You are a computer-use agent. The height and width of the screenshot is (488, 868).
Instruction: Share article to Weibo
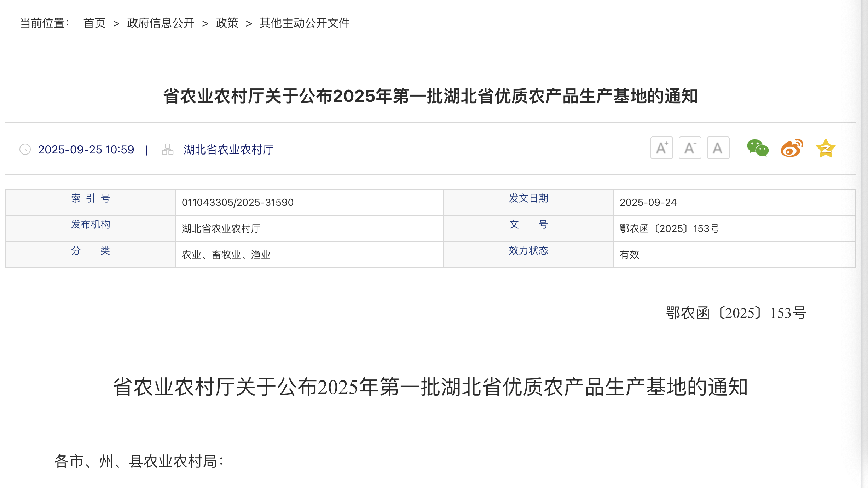pyautogui.click(x=792, y=148)
